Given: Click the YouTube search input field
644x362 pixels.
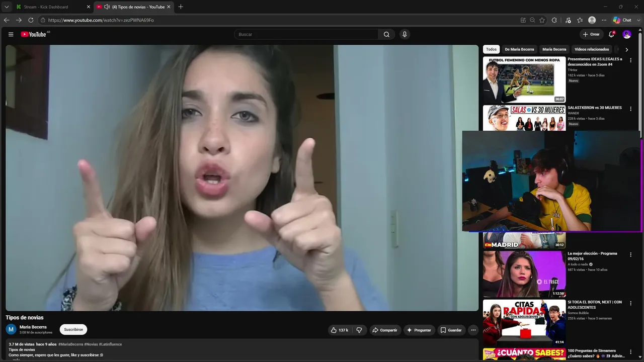Looking at the screenshot, I should (x=306, y=34).
